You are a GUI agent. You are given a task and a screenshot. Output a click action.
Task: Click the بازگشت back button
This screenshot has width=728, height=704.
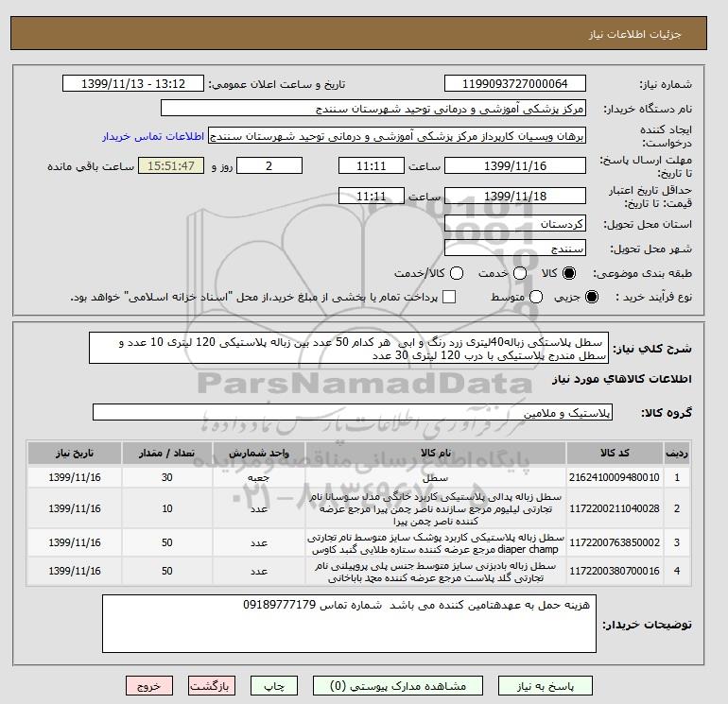[x=211, y=685]
